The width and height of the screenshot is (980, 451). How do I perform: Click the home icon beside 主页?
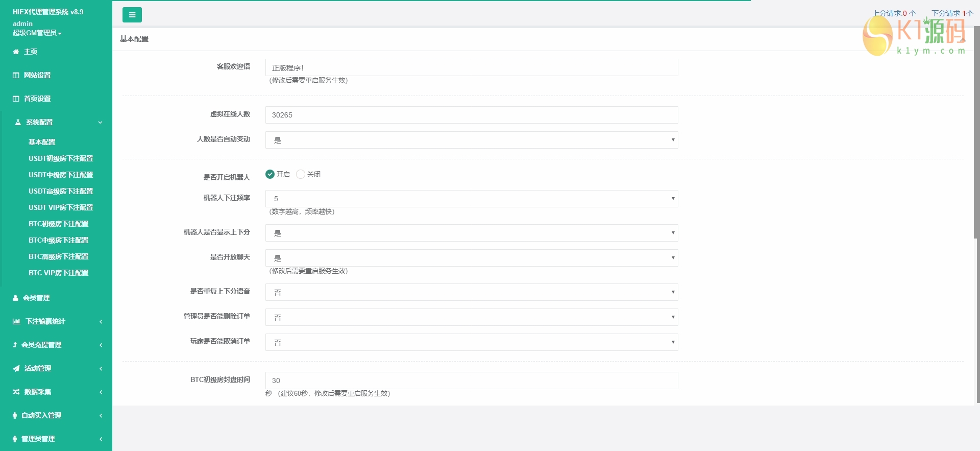16,52
